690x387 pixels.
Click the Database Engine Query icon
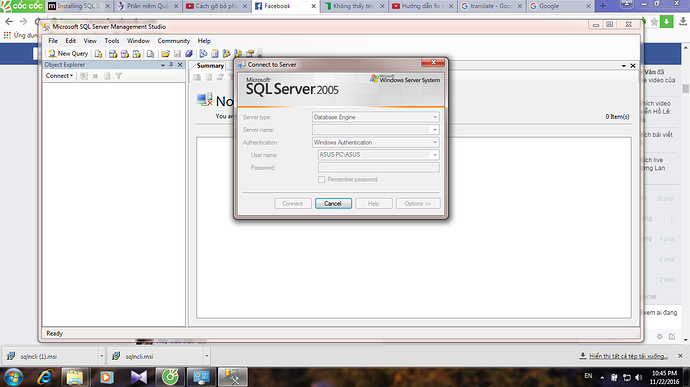coord(98,54)
